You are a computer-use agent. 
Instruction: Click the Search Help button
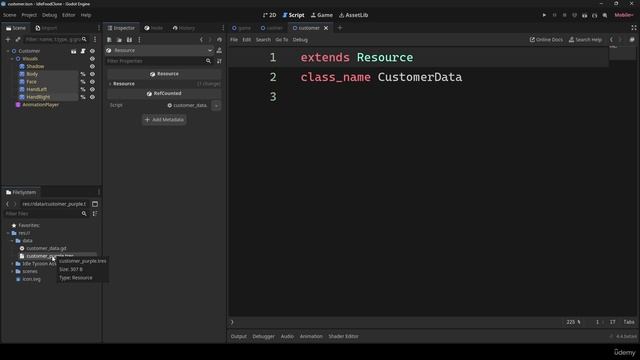pos(585,40)
